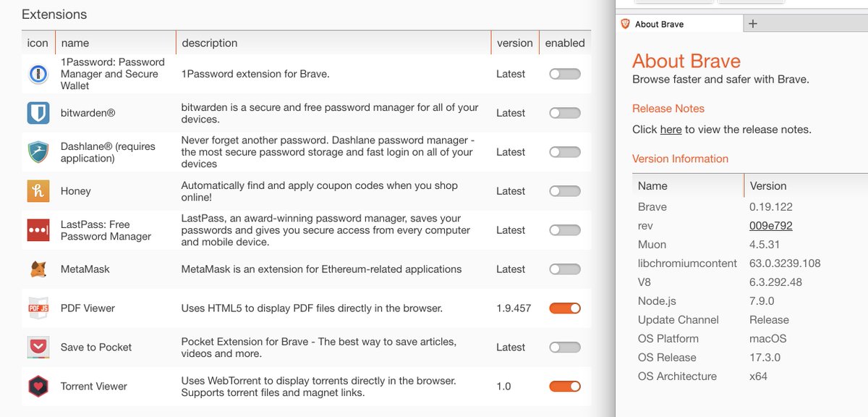Open the rev 009e792 link

coord(771,226)
